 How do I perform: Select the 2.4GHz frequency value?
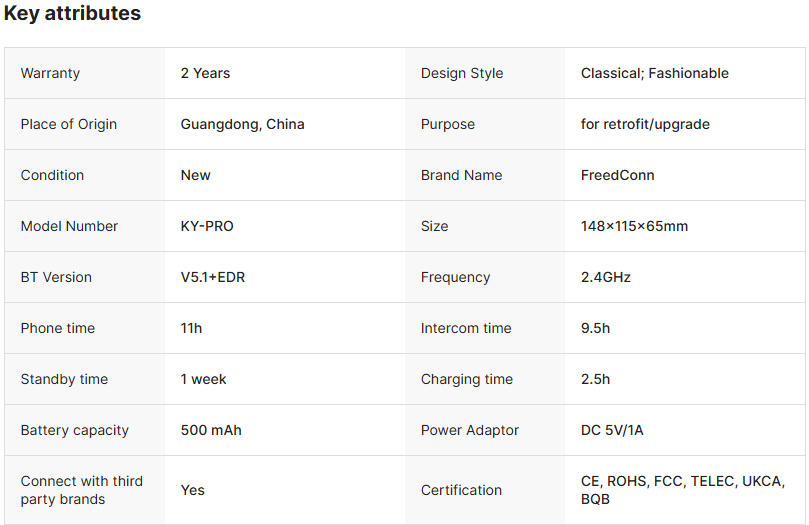[605, 277]
